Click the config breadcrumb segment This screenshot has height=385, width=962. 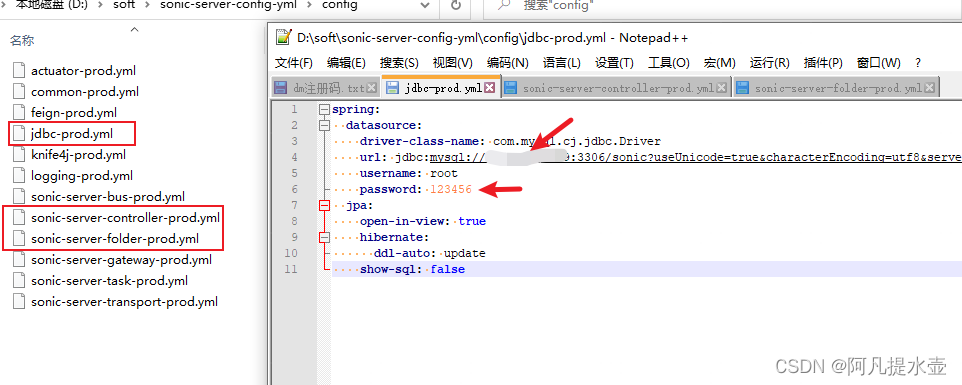click(x=340, y=6)
